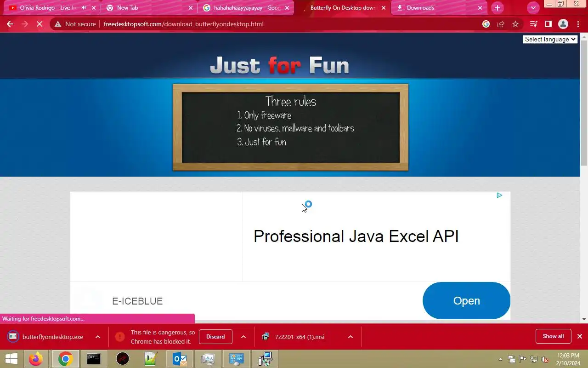
Task: Close the New Tab tab
Action: (x=191, y=8)
